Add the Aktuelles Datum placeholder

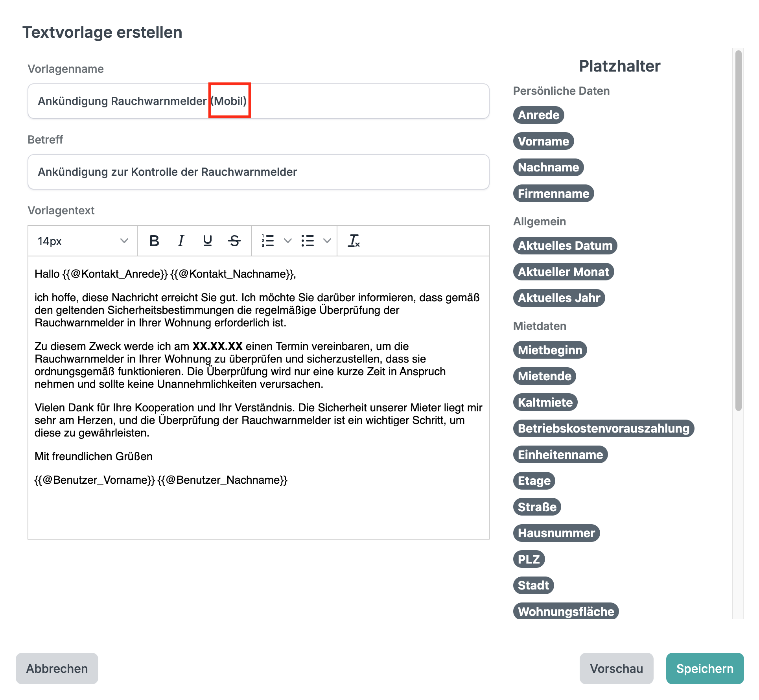565,245
